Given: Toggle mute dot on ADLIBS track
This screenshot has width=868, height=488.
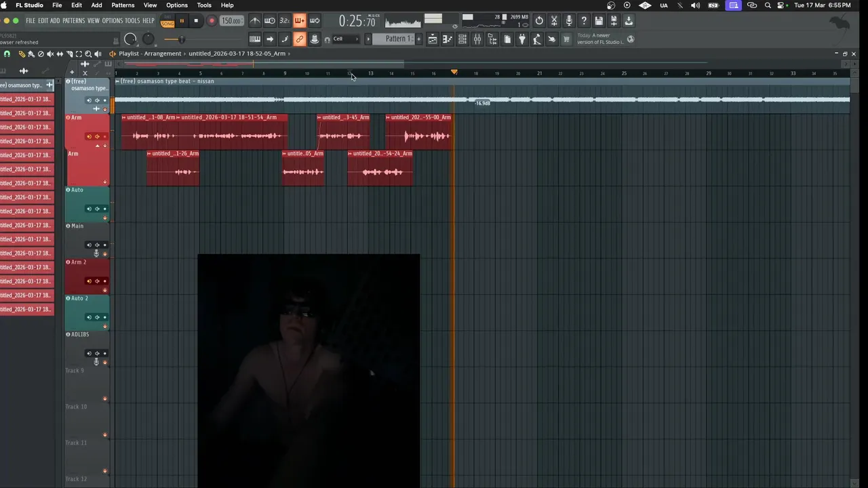Looking at the screenshot, I should 104,363.
